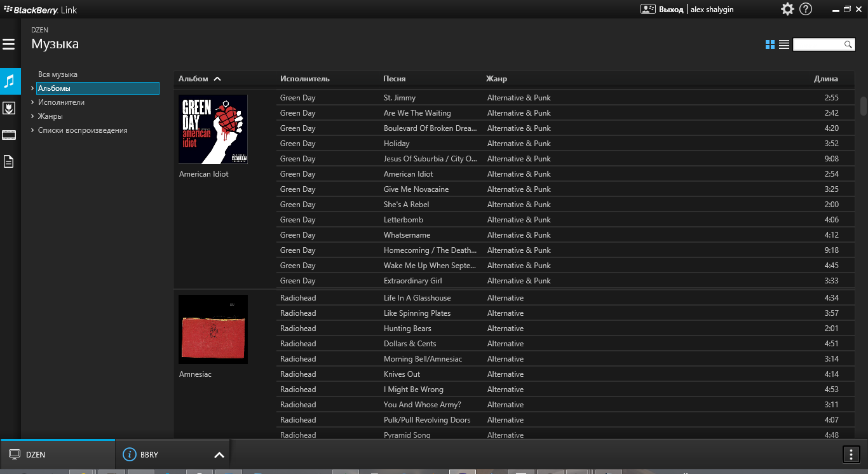
Task: Select the song Letterbomb
Action: (403, 220)
